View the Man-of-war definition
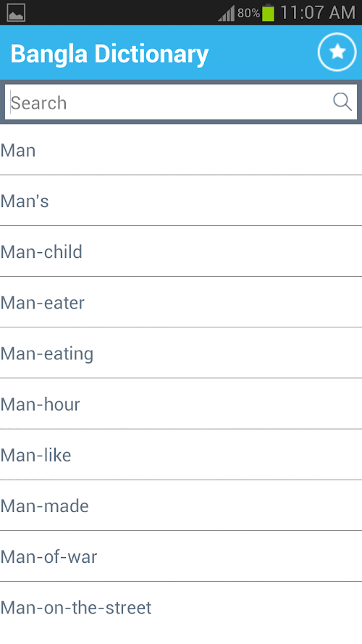Screen dimensions: 362x644 (181, 556)
